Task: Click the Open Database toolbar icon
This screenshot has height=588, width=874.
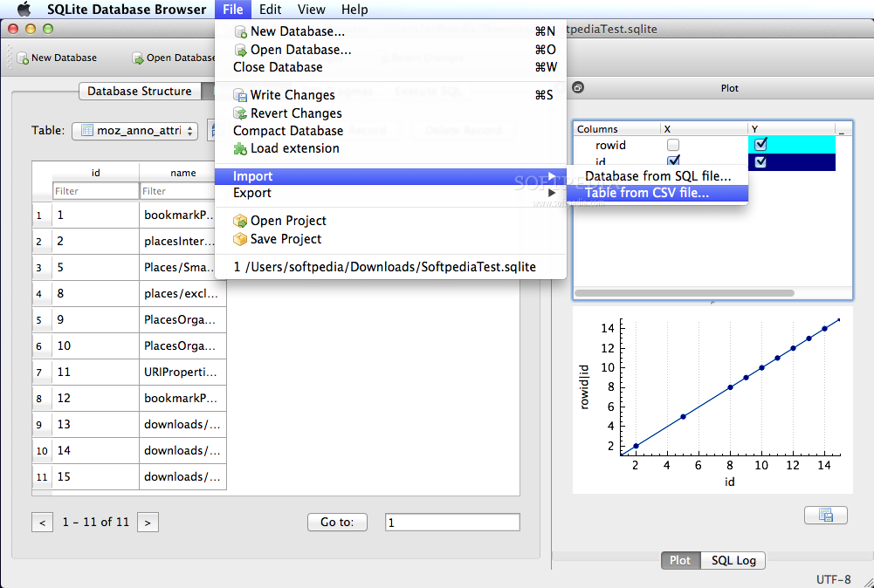Action: click(138, 58)
